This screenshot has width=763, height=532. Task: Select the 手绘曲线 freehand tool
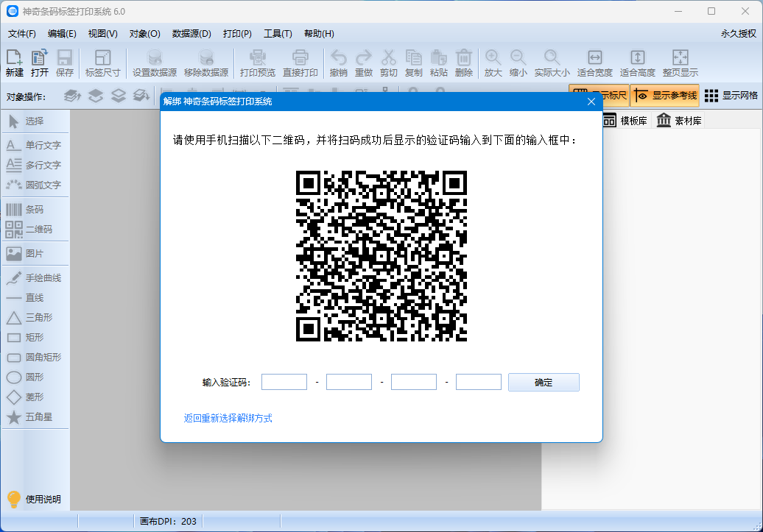click(x=35, y=277)
